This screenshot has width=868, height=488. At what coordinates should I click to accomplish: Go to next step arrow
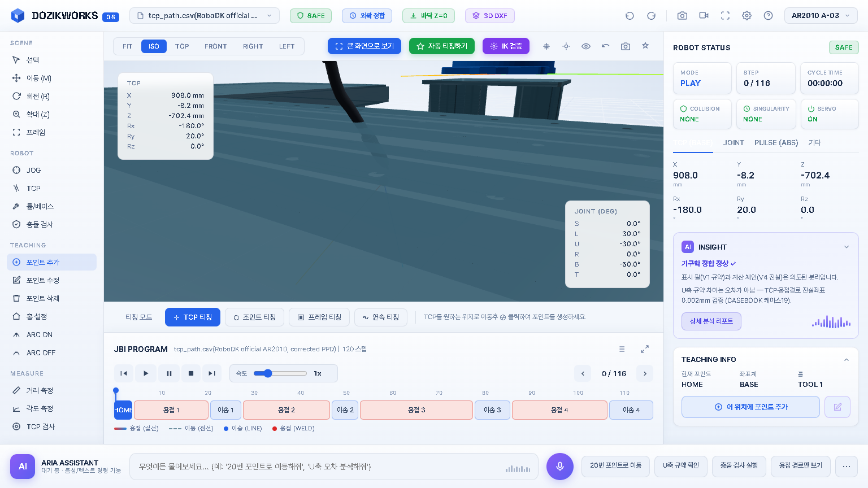[645, 373]
